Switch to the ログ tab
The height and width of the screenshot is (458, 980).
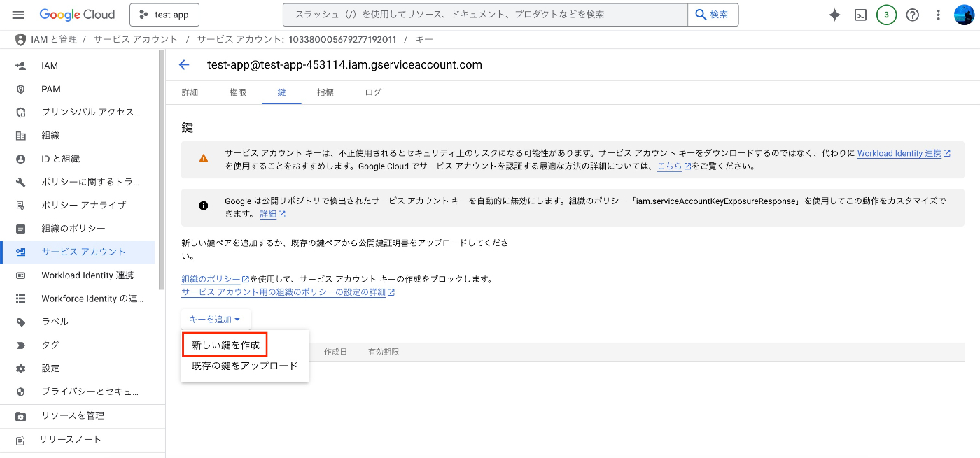coord(373,92)
